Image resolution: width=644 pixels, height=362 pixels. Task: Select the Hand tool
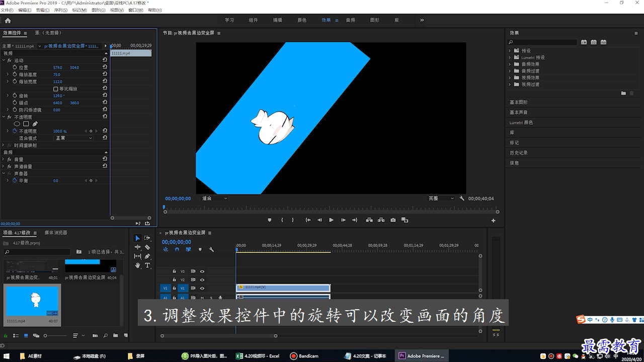point(137,265)
